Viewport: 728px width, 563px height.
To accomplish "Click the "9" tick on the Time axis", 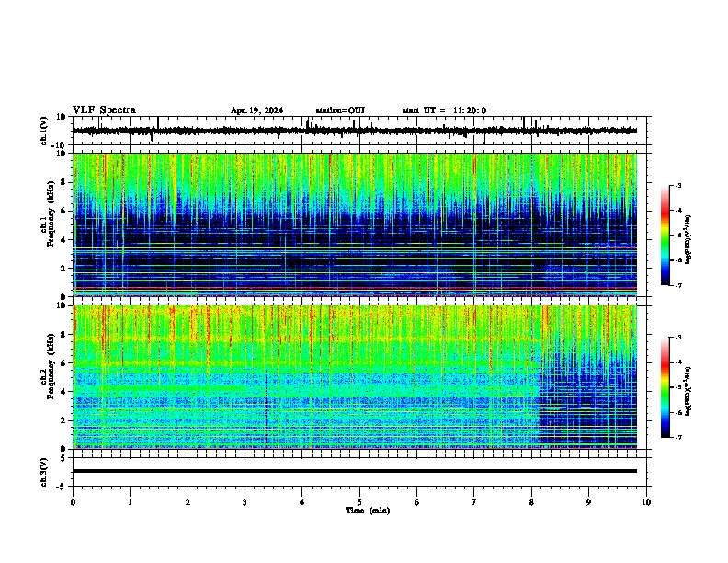I will pyautogui.click(x=588, y=502).
